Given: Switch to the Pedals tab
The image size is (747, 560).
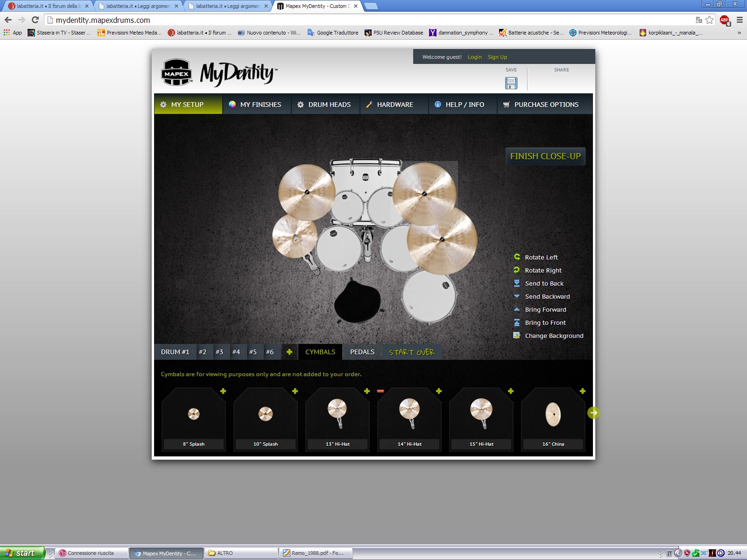Looking at the screenshot, I should tap(362, 352).
